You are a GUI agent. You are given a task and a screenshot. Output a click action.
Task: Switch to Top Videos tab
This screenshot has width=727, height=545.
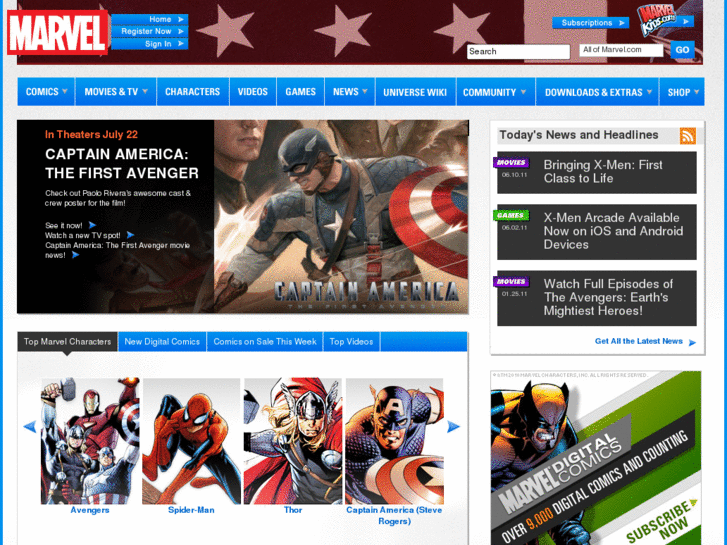click(351, 342)
